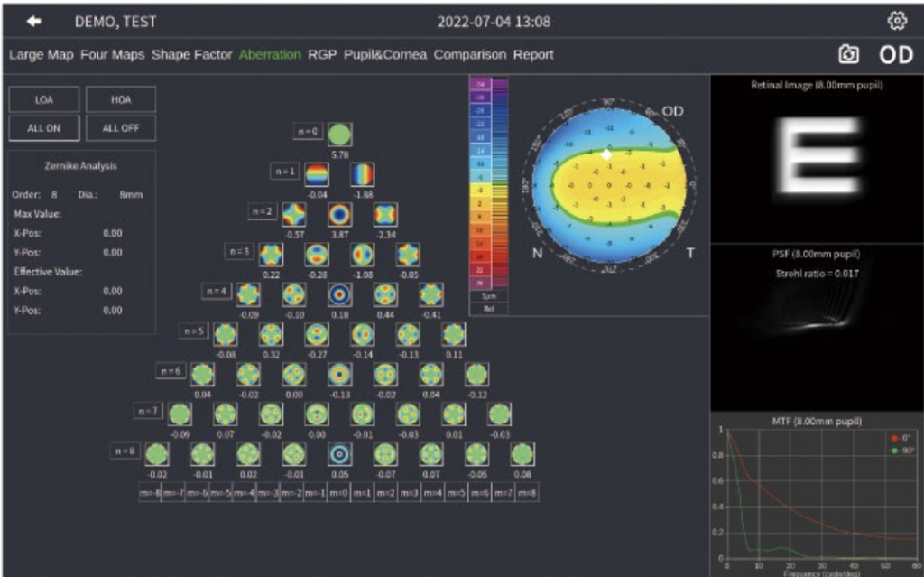Select the Zernike icon valued -2.34
The height and width of the screenshot is (577, 924).
coord(385,214)
